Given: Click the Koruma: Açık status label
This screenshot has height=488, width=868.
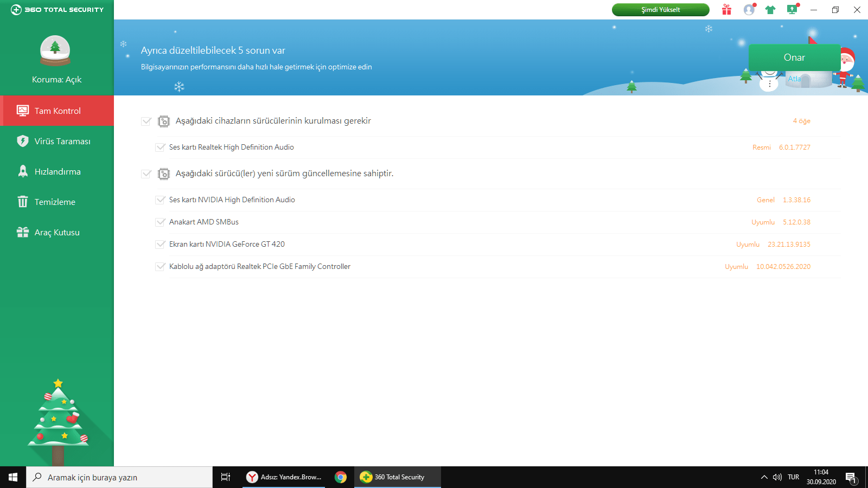Looking at the screenshot, I should (x=56, y=80).
